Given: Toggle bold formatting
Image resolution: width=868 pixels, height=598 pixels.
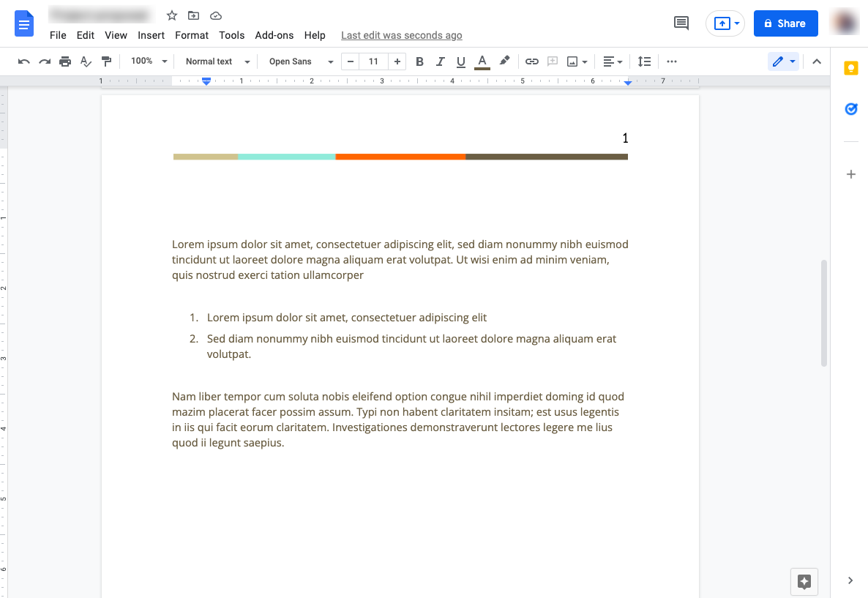Looking at the screenshot, I should [419, 61].
